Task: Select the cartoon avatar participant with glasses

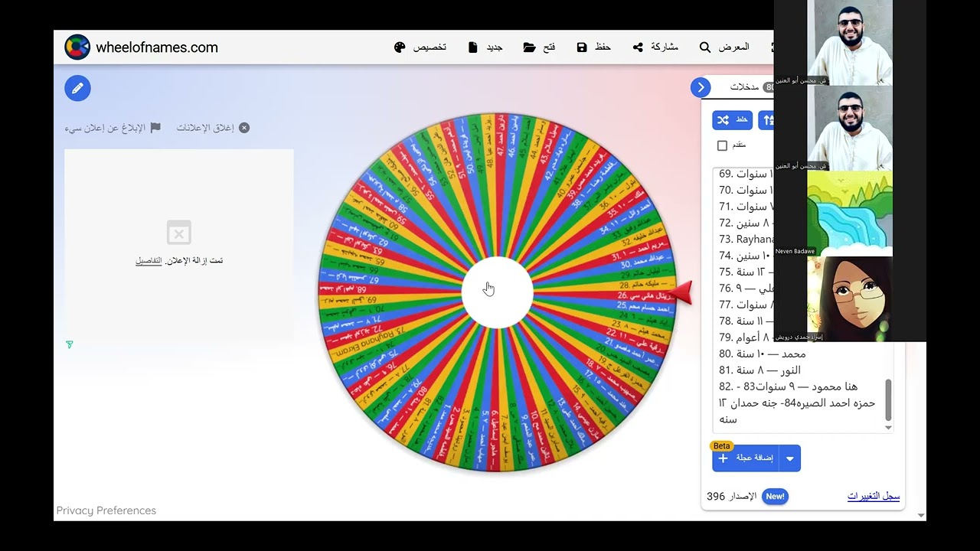Action: 850,298
